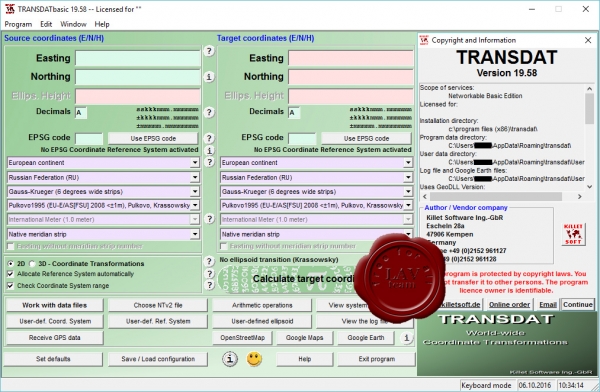Click source Use EPSG code button
This screenshot has height=392, width=600.
point(153,139)
